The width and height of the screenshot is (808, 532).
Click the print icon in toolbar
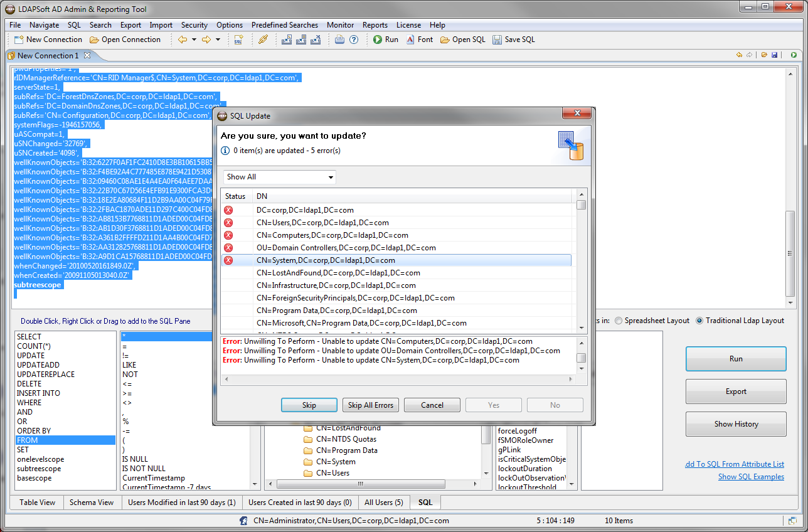point(339,40)
